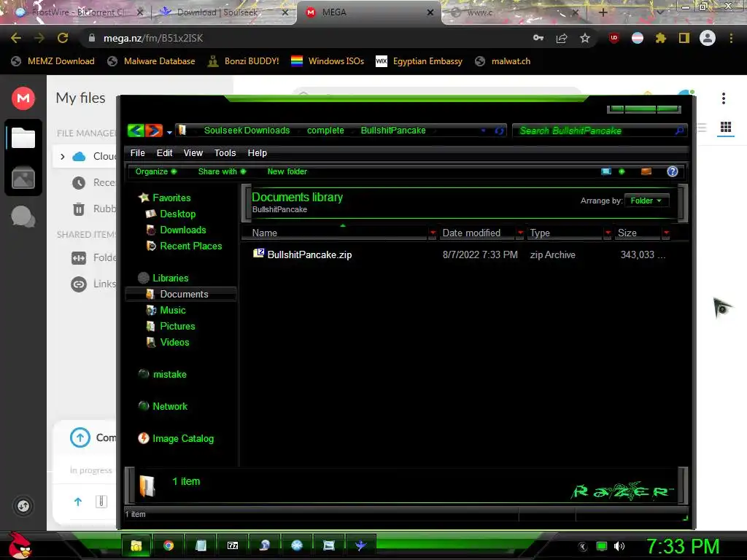
Task: Open Image Catalog in the navigation pane
Action: click(176, 438)
